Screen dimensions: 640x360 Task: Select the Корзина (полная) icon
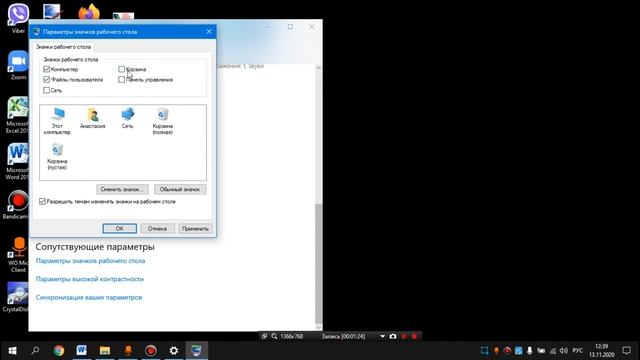162,121
